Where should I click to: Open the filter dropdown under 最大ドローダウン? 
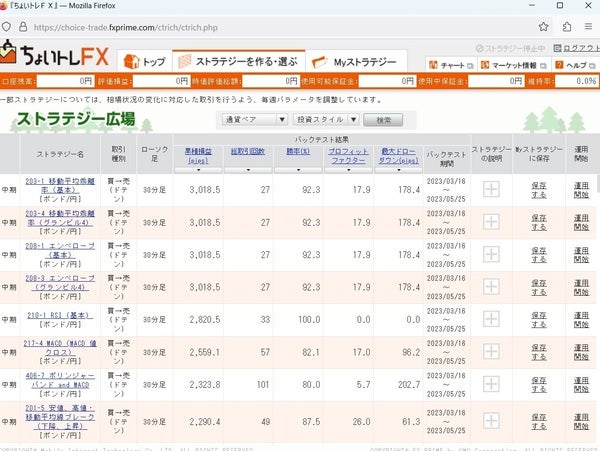pyautogui.click(x=398, y=170)
